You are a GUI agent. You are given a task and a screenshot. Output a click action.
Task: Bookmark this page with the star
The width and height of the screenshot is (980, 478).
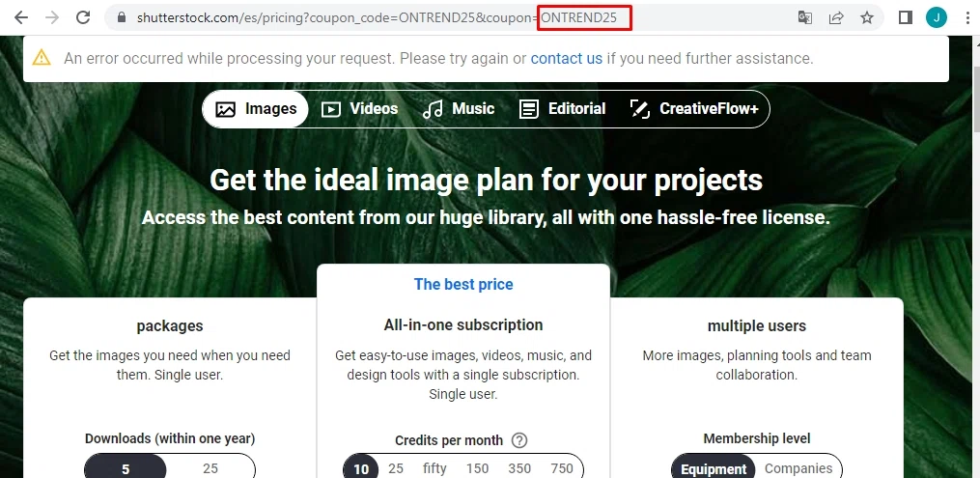tap(867, 17)
